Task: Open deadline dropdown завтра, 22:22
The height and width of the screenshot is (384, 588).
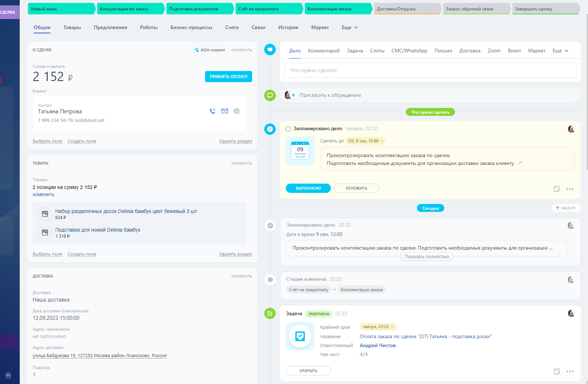Action: [378, 327]
